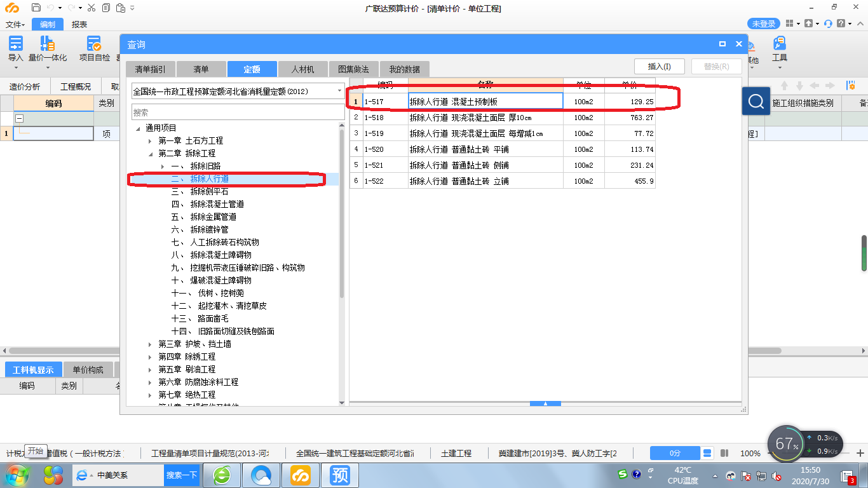Select 四、拆除混凝土管道 in tree
This screenshot has height=488, width=868.
tap(207, 204)
